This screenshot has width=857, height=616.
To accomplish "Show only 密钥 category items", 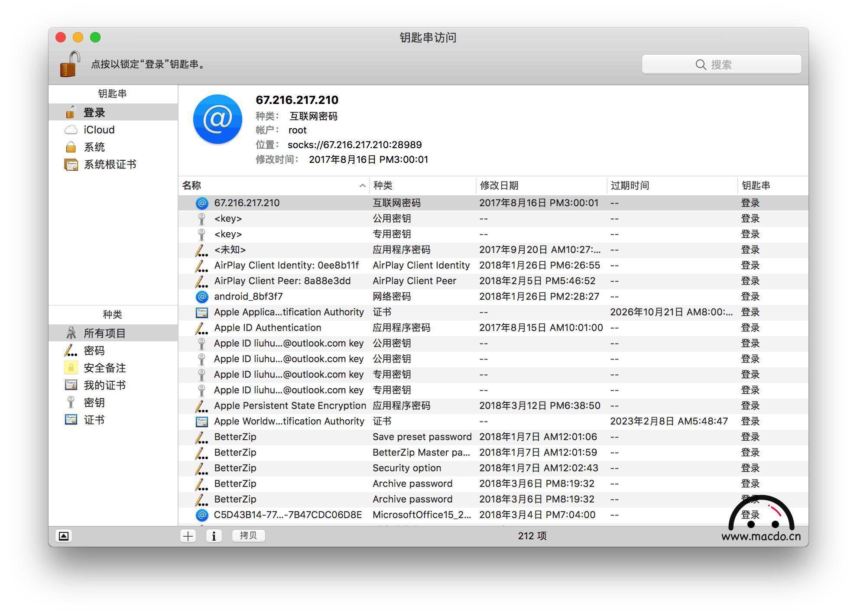I will pos(94,403).
